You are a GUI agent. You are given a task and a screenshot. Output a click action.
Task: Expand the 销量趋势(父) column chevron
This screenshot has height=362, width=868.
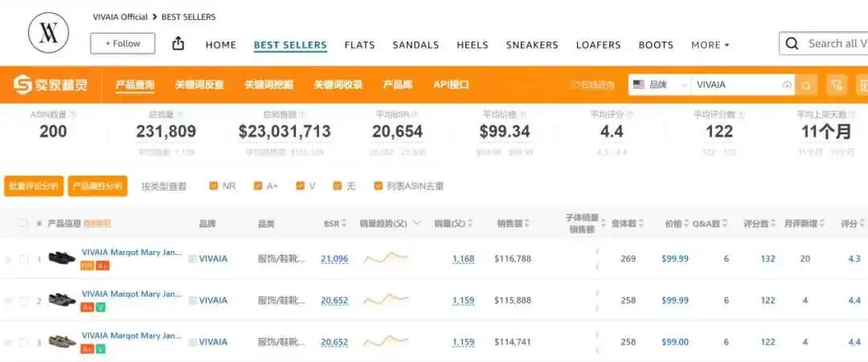[x=417, y=224]
